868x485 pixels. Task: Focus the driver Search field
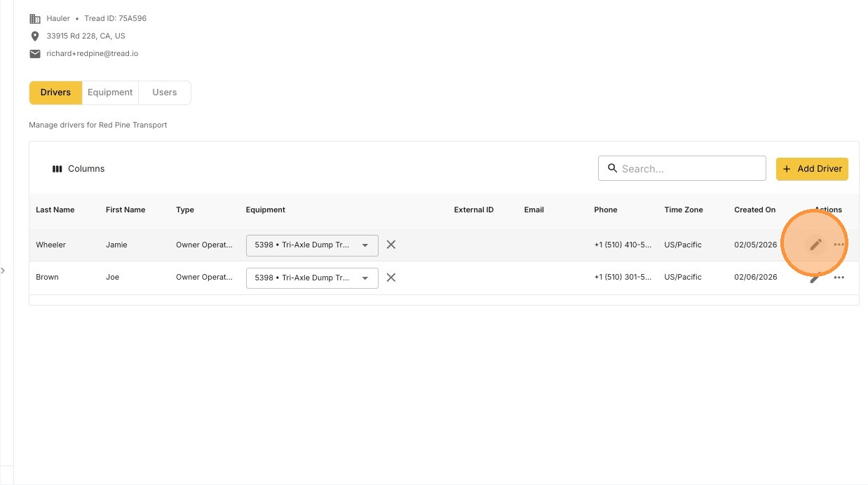point(682,168)
